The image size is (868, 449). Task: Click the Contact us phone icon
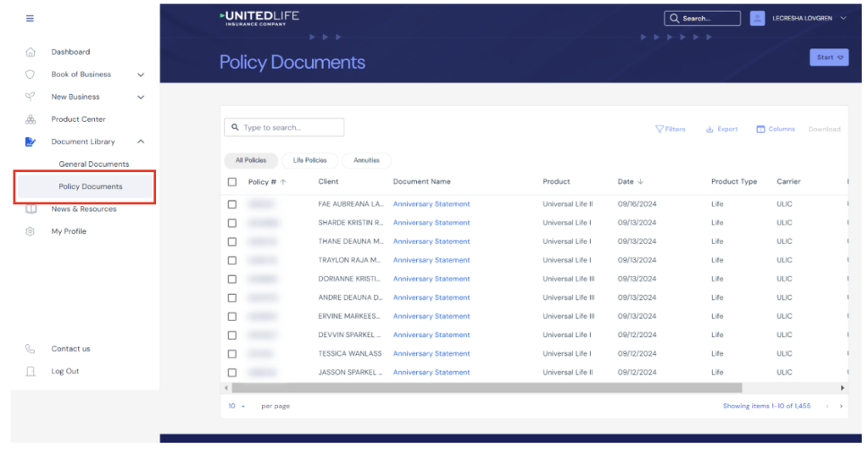point(31,349)
